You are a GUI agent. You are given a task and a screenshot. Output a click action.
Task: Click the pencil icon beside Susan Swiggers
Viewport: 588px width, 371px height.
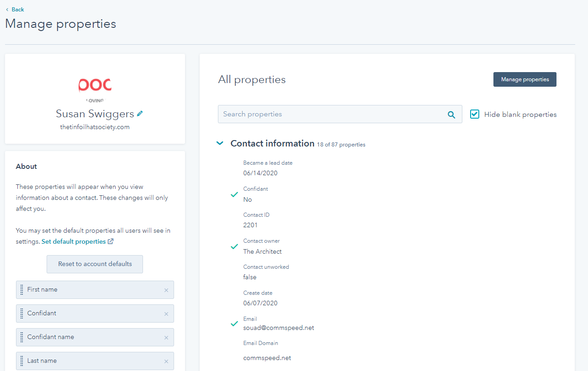(140, 114)
